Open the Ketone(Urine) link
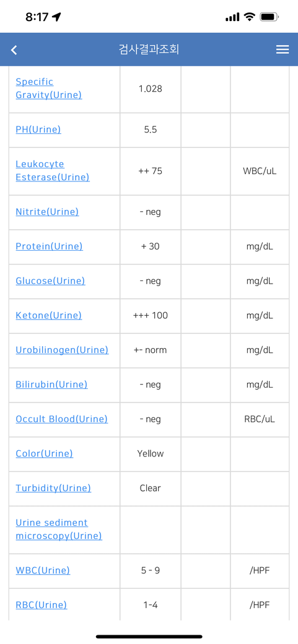 (x=48, y=315)
